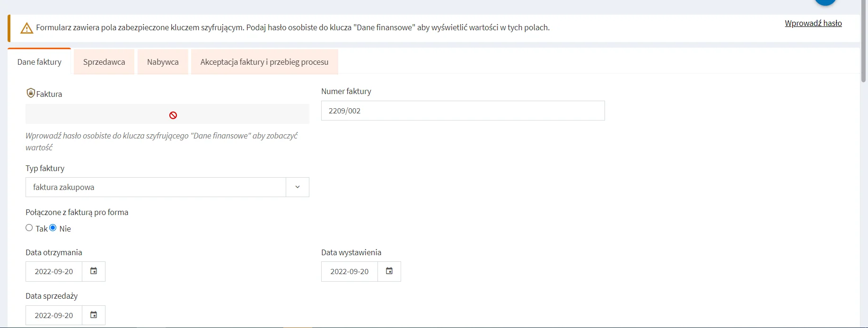Open calendar picker for Data otrzymania
Image resolution: width=868 pixels, height=328 pixels.
(x=94, y=271)
